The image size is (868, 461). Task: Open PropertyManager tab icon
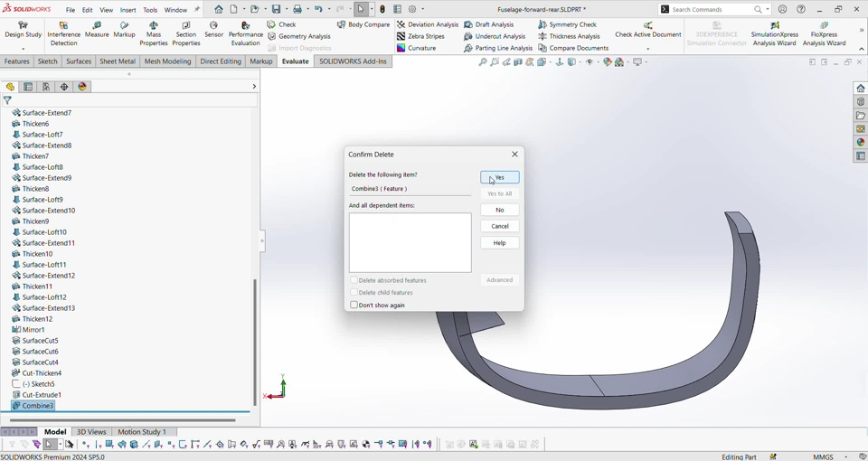tap(28, 87)
